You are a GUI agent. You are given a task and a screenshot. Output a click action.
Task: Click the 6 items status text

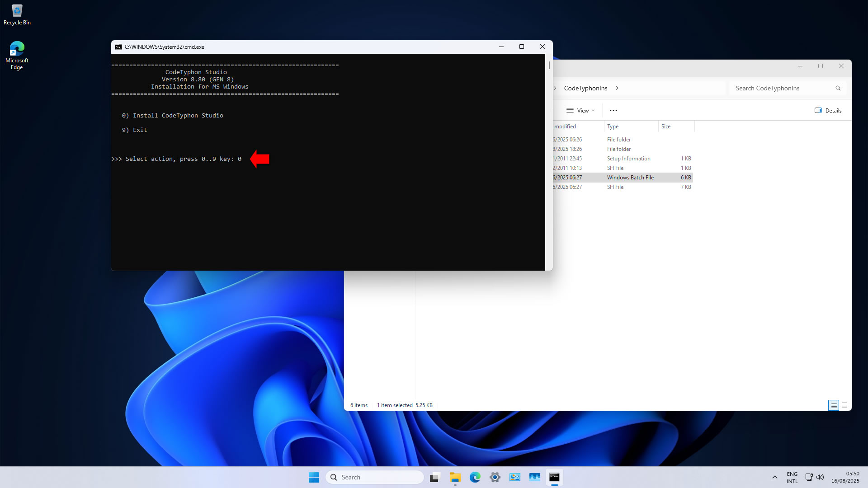click(359, 405)
